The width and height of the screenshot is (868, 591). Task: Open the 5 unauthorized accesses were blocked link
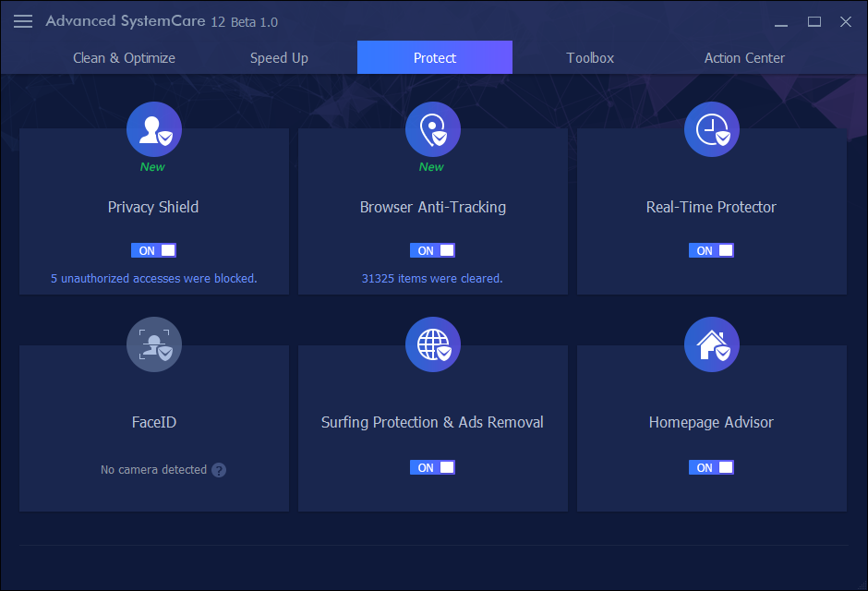click(x=154, y=278)
